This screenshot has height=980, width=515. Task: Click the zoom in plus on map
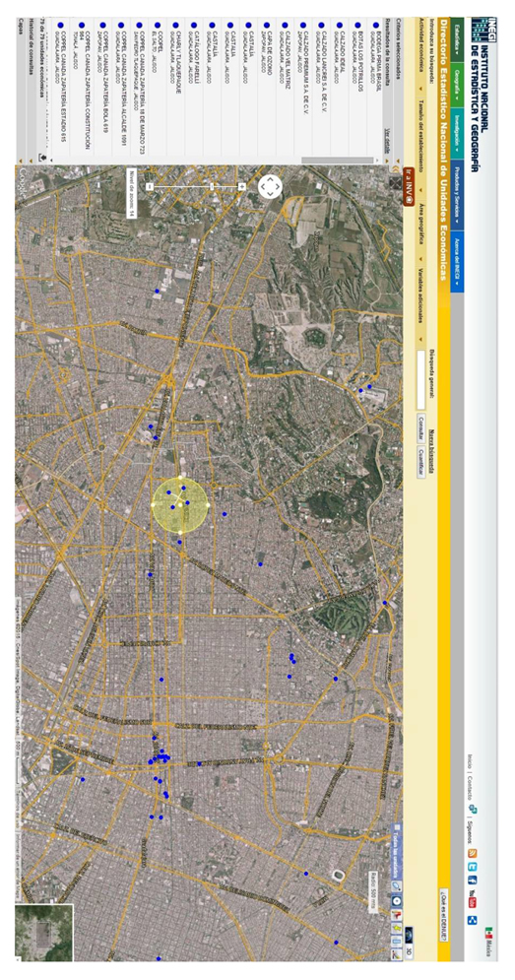coord(241,186)
